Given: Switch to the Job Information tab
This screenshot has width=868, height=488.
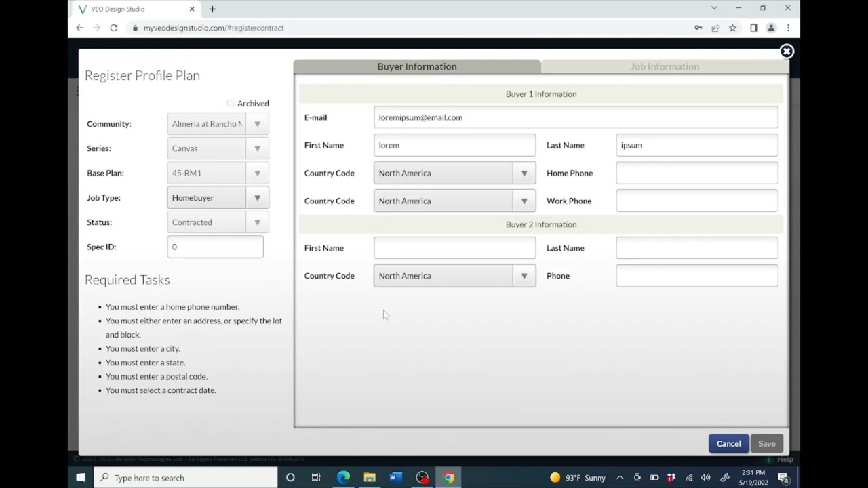Looking at the screenshot, I should 665,66.
